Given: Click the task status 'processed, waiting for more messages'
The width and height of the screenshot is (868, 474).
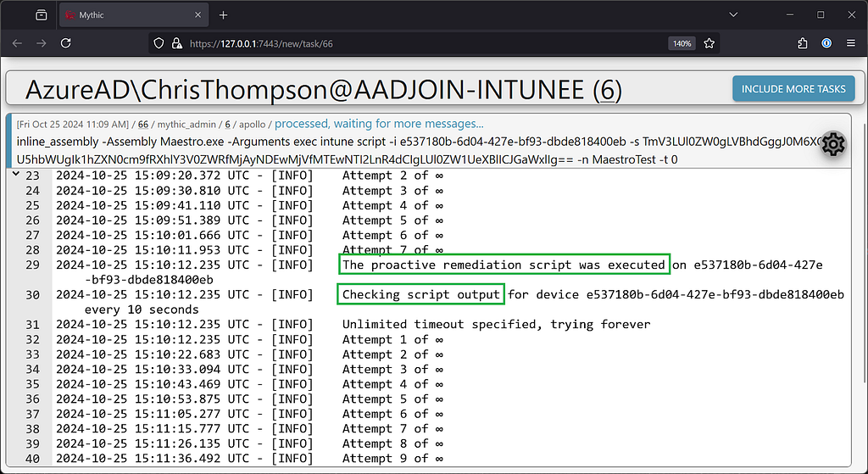Looking at the screenshot, I should coord(379,124).
